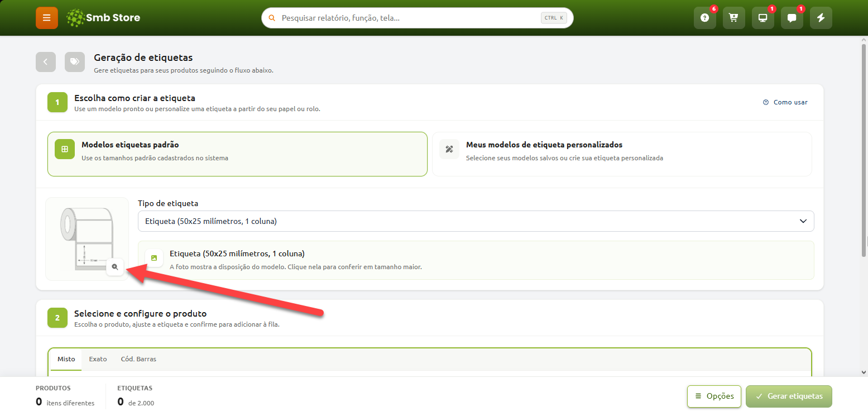Viewport: 868px width, 416px height.
Task: Zoom the label preview with magnifier icon
Action: click(x=115, y=267)
